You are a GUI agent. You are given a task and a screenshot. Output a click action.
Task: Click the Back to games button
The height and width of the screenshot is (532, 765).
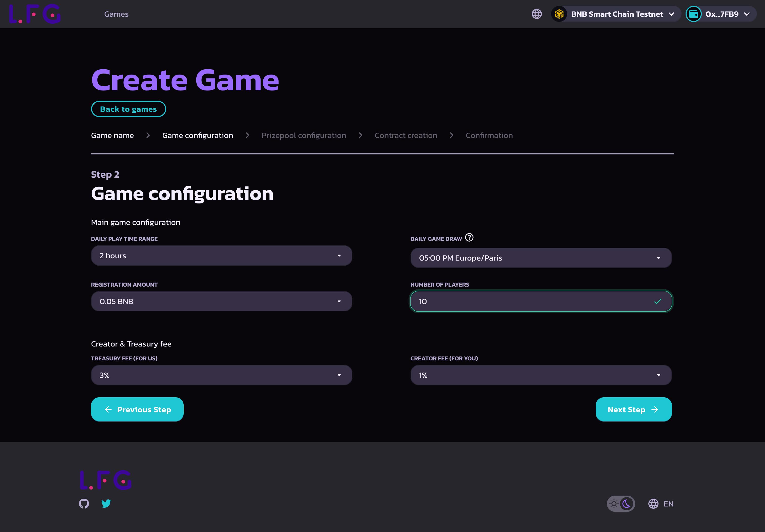coord(128,109)
